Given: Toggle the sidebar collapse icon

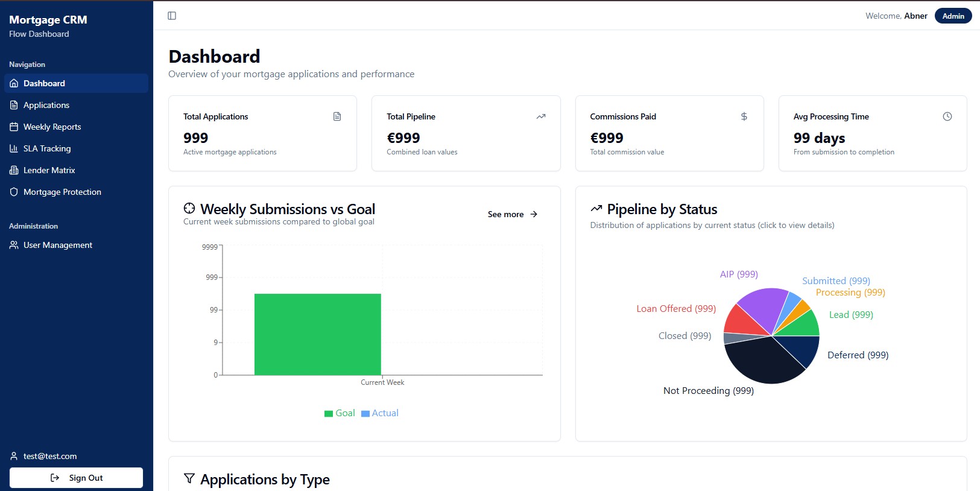Looking at the screenshot, I should click(172, 16).
